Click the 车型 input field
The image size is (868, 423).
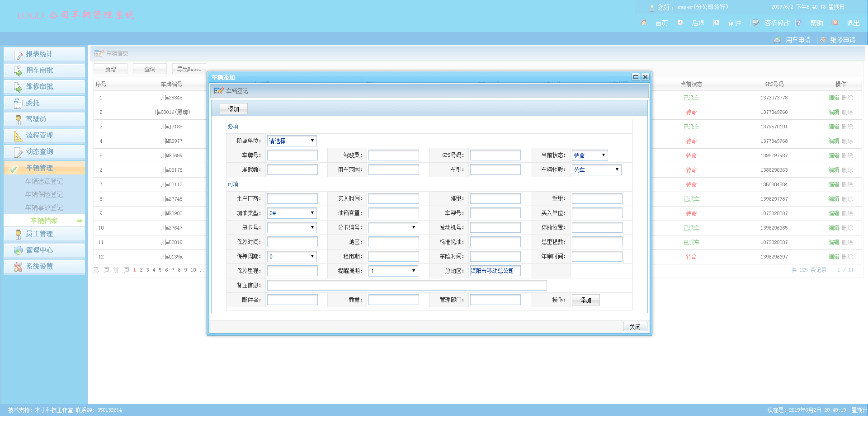pos(495,170)
